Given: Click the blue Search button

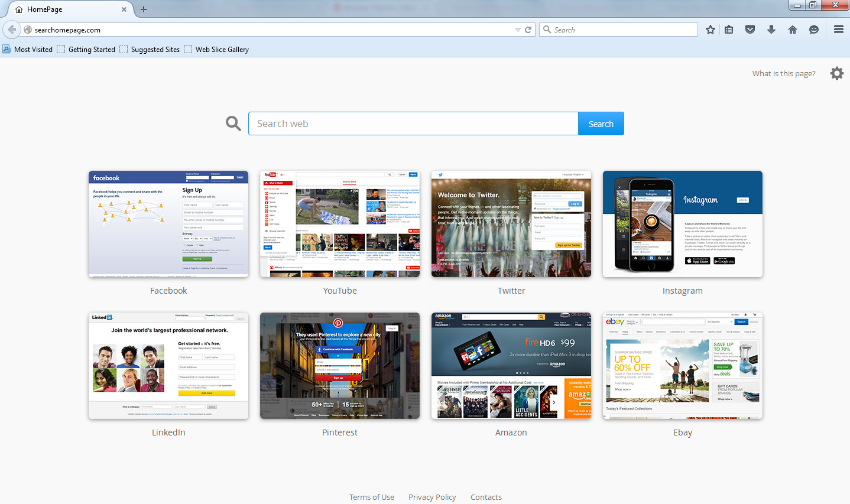Looking at the screenshot, I should (x=601, y=123).
